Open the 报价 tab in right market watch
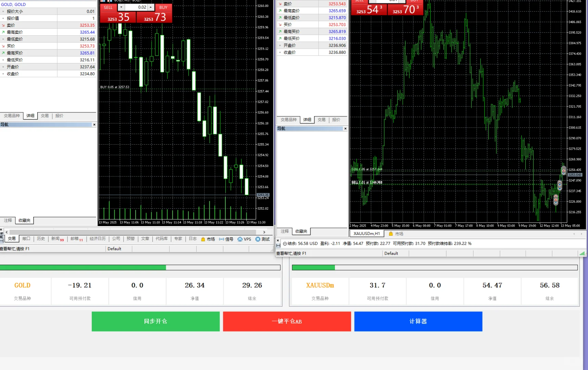588x370 pixels. pos(336,120)
